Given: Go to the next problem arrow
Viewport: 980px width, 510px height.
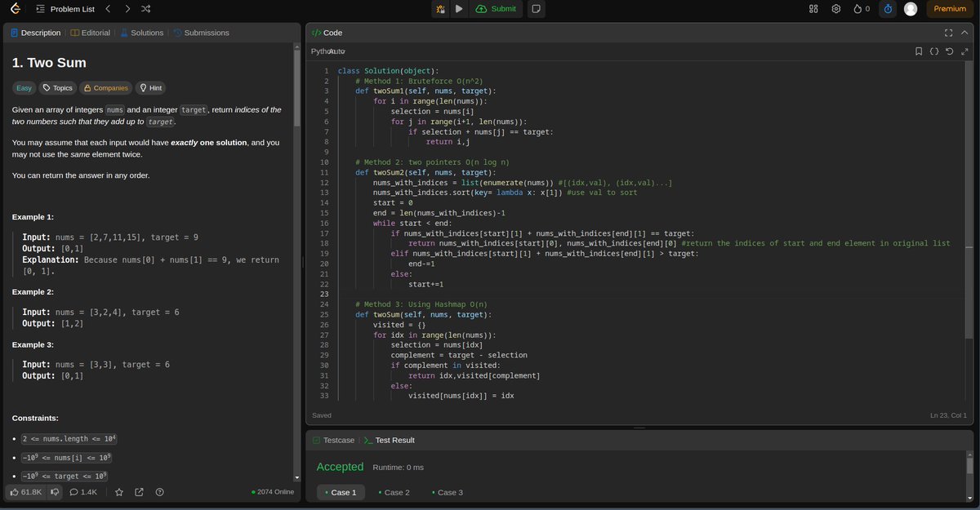Looking at the screenshot, I should (127, 9).
